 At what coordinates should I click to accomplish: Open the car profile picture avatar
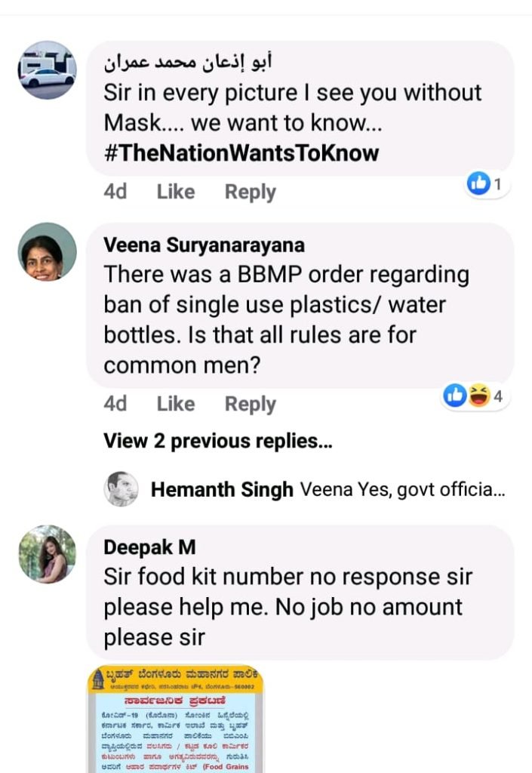[x=47, y=70]
